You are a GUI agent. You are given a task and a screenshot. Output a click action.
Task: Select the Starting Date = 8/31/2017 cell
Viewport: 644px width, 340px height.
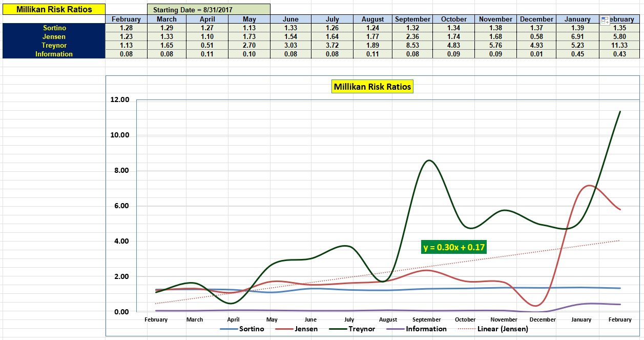pos(209,9)
